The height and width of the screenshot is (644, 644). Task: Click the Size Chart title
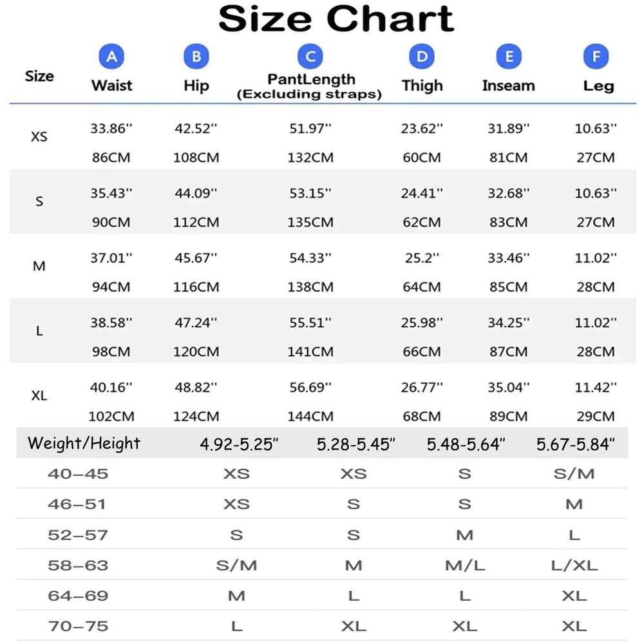[x=336, y=19]
